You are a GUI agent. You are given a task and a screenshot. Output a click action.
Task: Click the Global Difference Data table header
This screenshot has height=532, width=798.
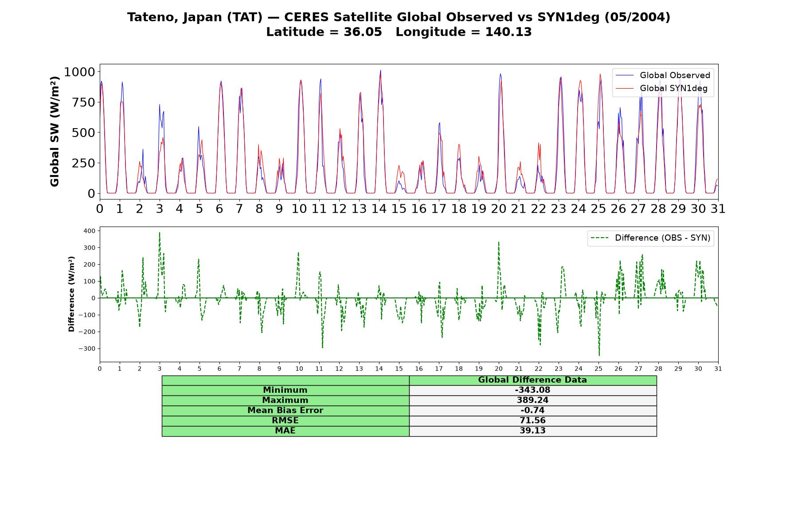[533, 380]
